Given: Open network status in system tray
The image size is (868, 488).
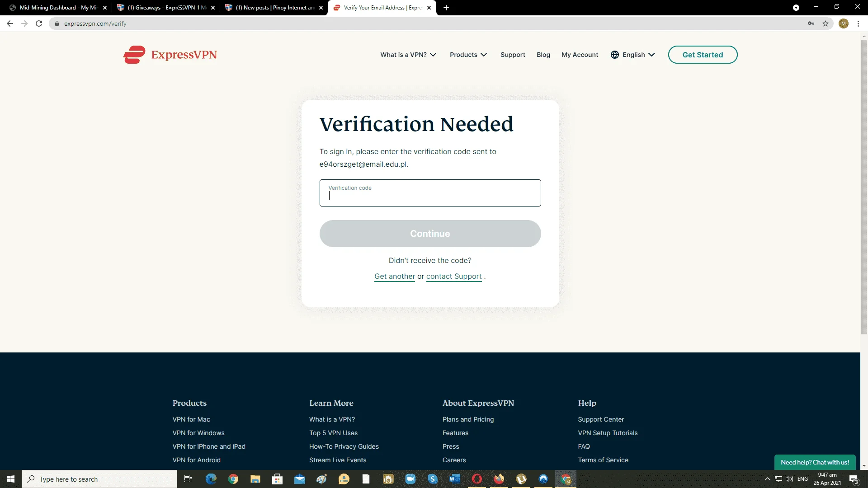Looking at the screenshot, I should point(778,479).
